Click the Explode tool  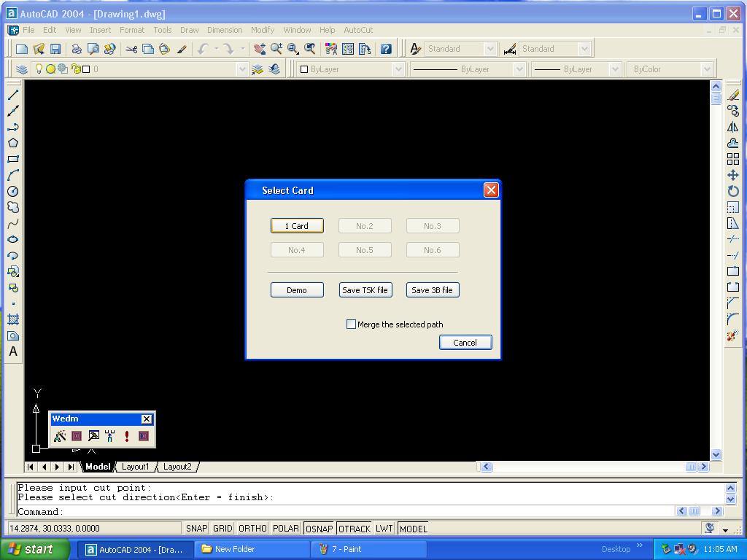(733, 335)
